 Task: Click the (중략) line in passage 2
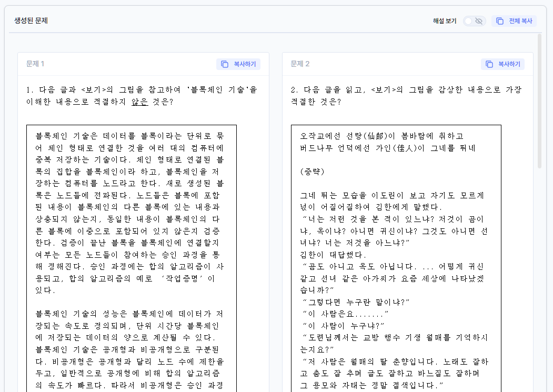[313, 172]
